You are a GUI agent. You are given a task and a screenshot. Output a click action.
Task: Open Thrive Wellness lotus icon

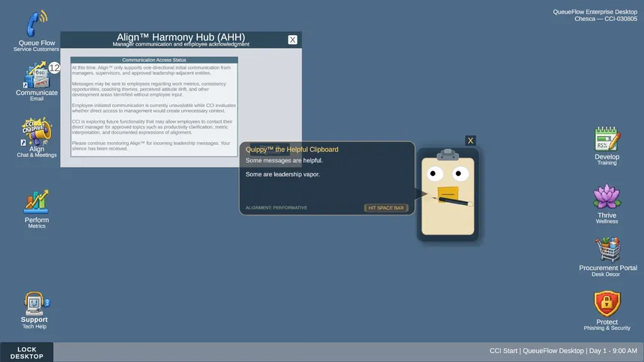click(x=607, y=197)
